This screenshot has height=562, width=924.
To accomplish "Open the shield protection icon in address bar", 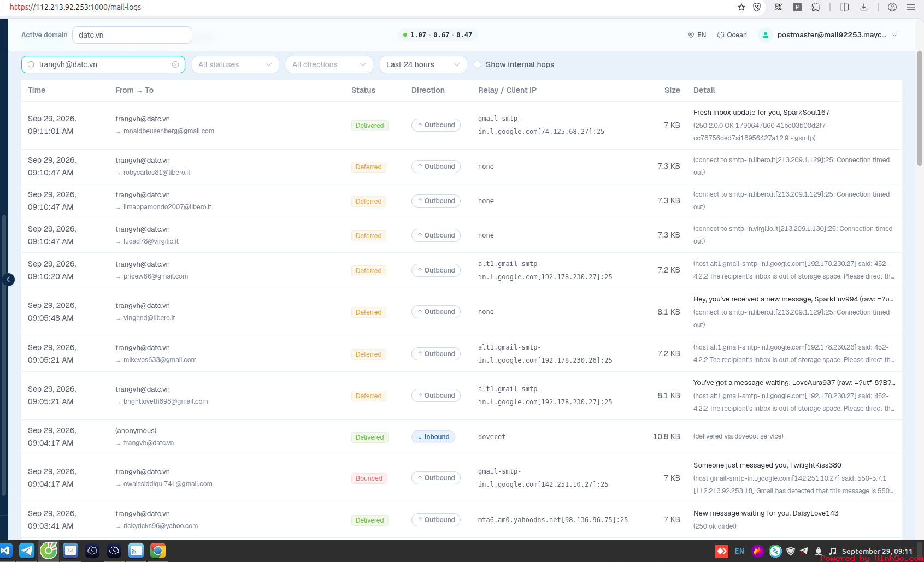I will pos(757,7).
